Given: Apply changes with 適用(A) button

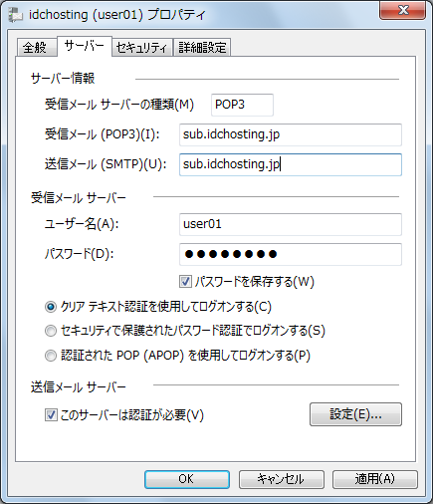Looking at the screenshot, I should 375,479.
